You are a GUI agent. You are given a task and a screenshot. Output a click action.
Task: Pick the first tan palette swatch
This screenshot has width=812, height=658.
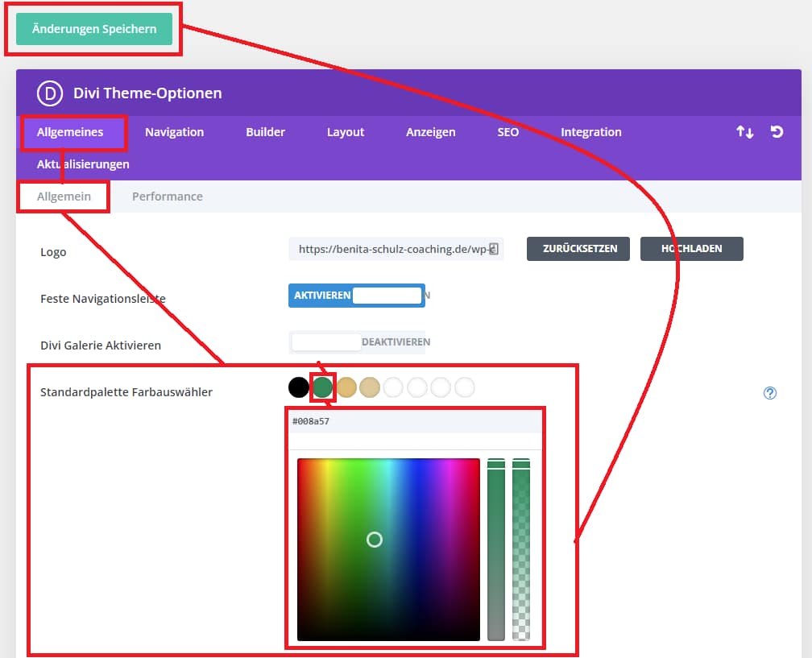click(x=346, y=387)
